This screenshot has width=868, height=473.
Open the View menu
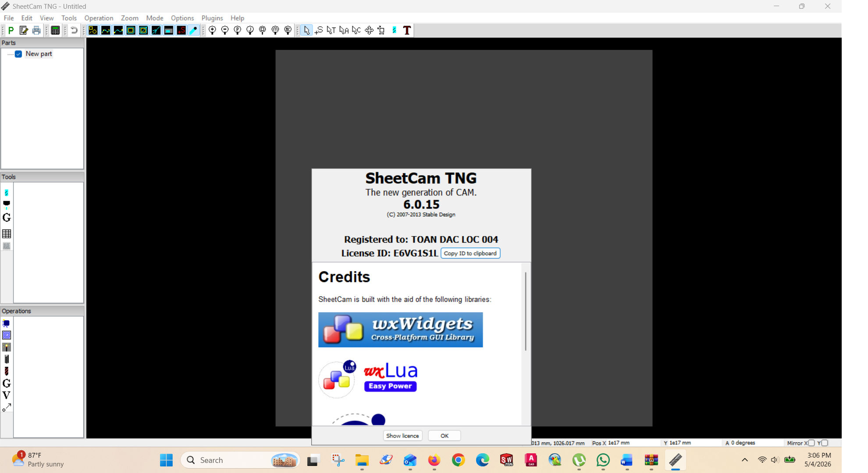[46, 18]
